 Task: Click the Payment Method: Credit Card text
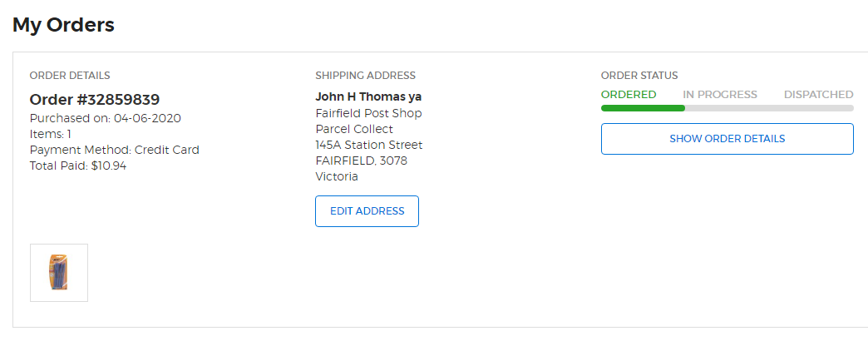(115, 150)
